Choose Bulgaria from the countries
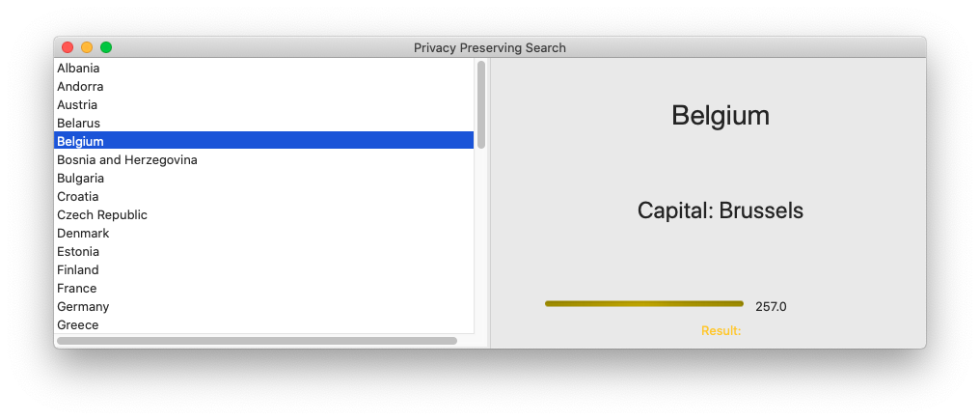The width and height of the screenshot is (980, 420). (x=80, y=179)
